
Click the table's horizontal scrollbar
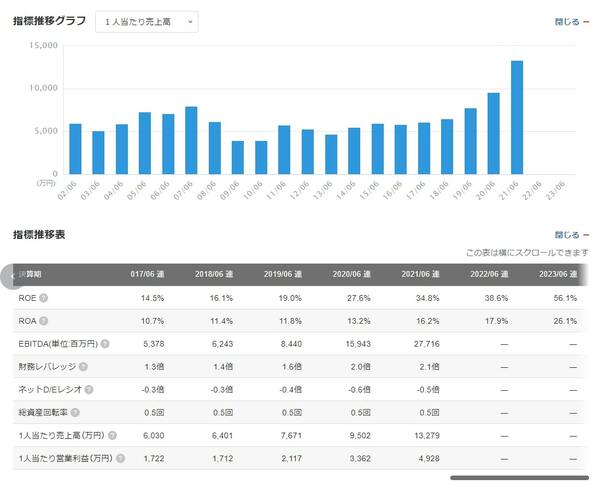tap(518, 477)
